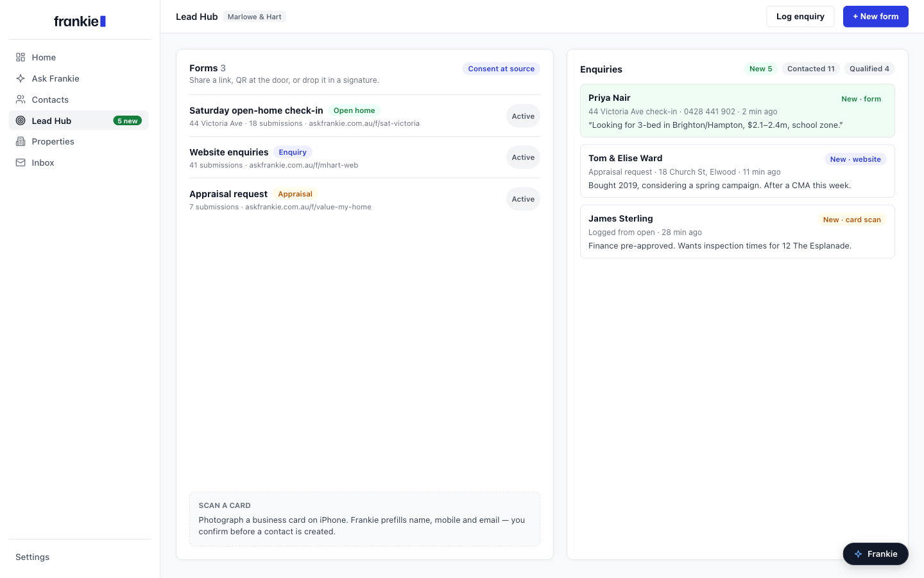Open the James Sterling enquiry card
This screenshot has height=578, width=924.
737,232
